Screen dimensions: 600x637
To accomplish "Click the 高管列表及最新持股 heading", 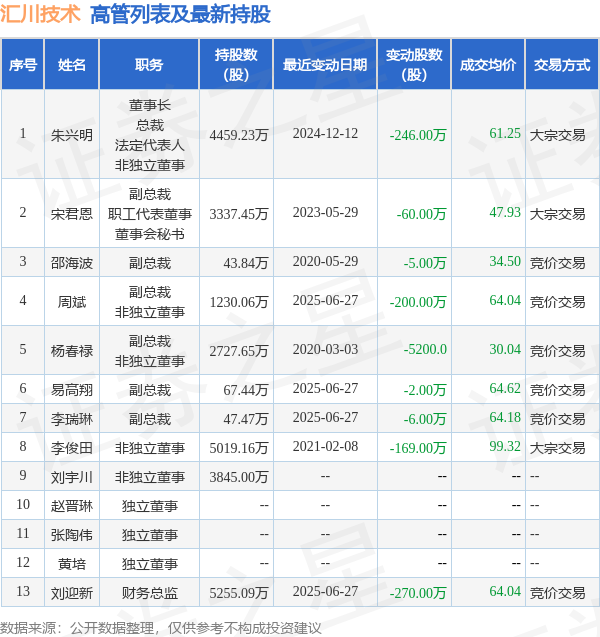I will click(x=180, y=15).
